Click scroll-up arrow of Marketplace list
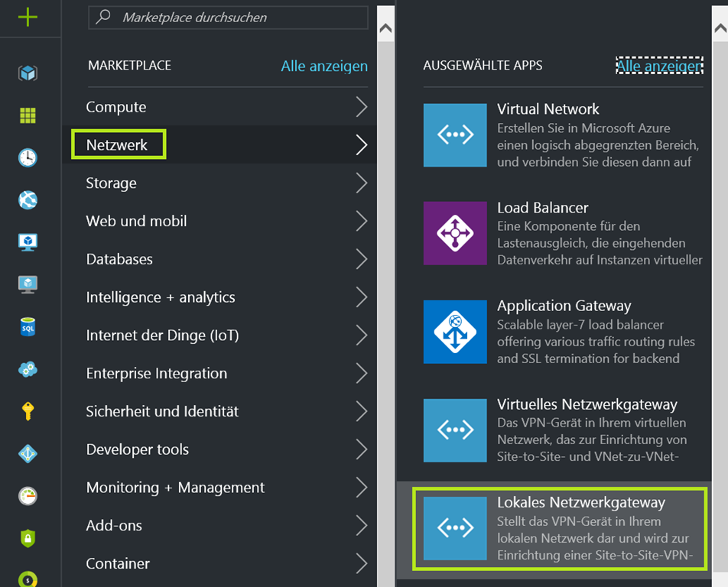 point(386,30)
